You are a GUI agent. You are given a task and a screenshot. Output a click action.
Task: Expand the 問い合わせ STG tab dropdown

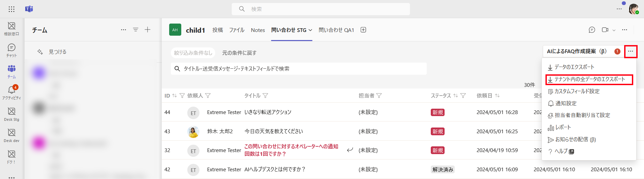pyautogui.click(x=310, y=30)
